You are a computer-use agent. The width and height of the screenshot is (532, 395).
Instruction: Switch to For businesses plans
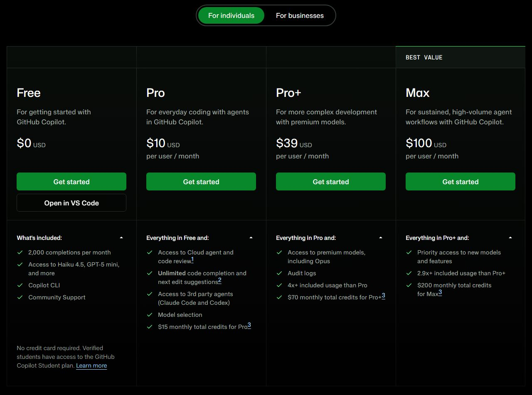click(300, 15)
